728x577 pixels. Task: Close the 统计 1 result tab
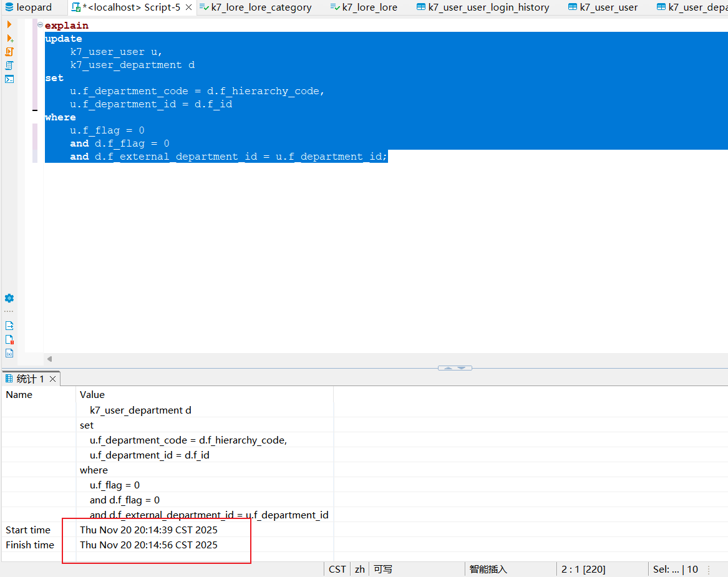(53, 379)
